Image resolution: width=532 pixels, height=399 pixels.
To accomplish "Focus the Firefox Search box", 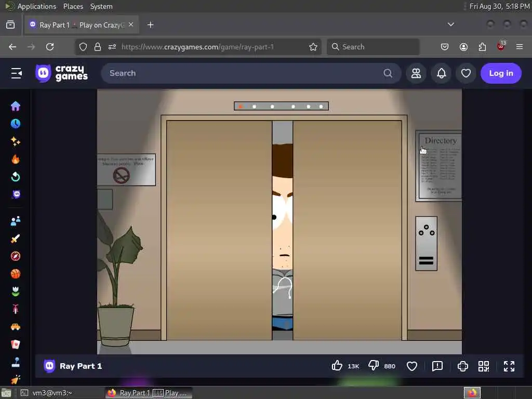I will tap(373, 47).
